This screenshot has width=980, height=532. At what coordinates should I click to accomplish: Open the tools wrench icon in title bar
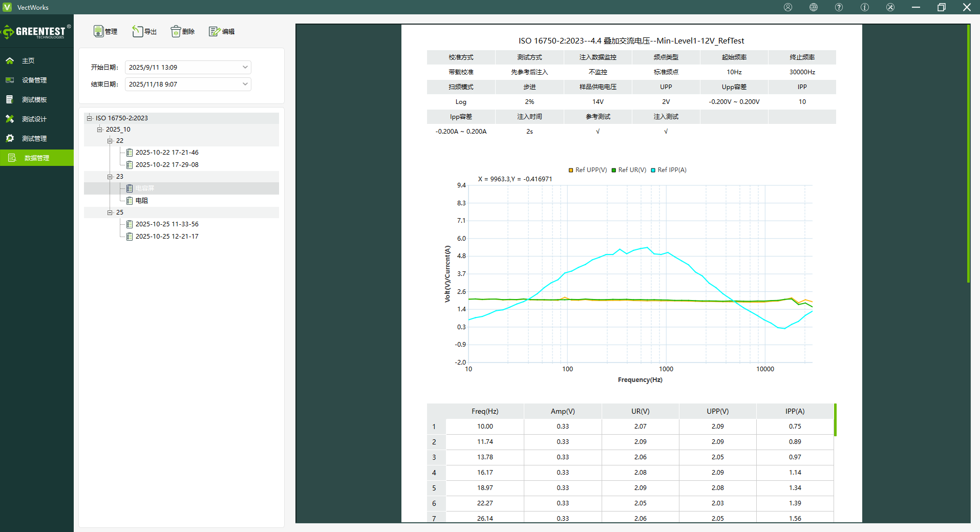point(890,7)
